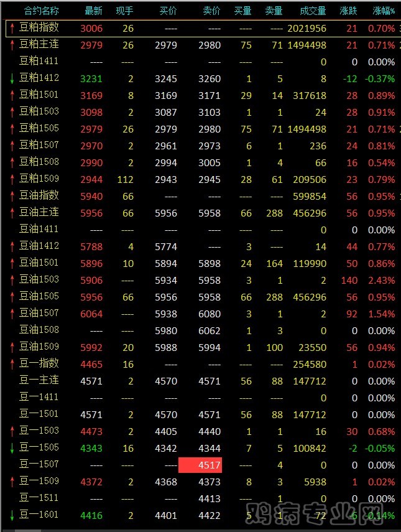Click 豆油1501 ask volume 164
The width and height of the screenshot is (401, 532).
(x=275, y=264)
